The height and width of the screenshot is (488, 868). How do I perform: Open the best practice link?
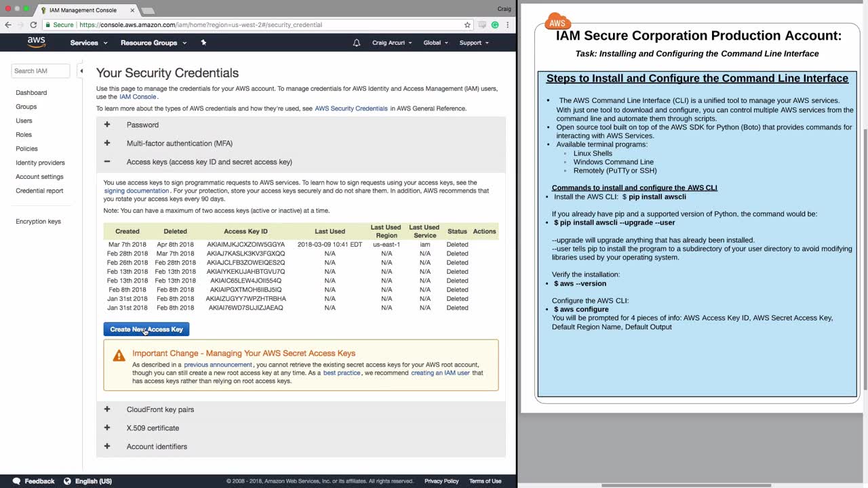tap(342, 373)
